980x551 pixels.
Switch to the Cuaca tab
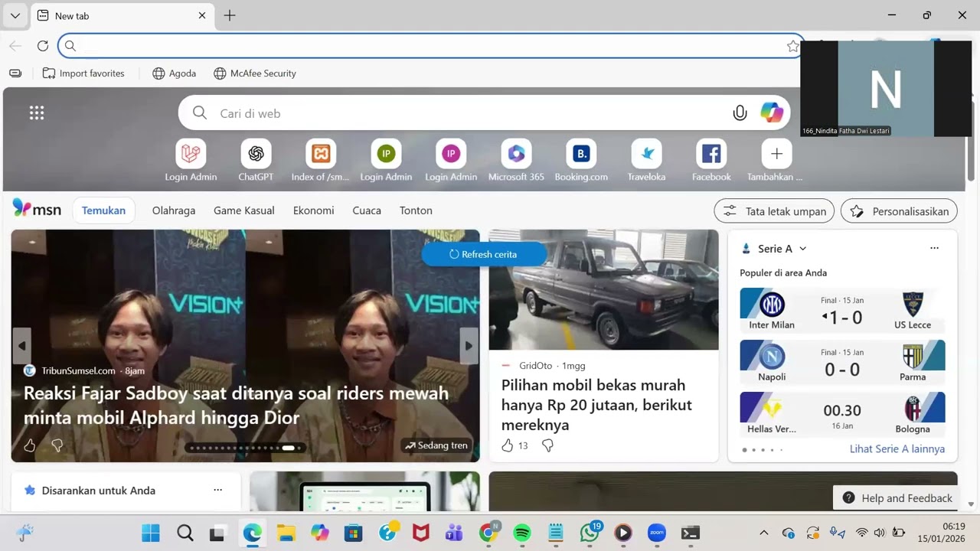(x=367, y=210)
